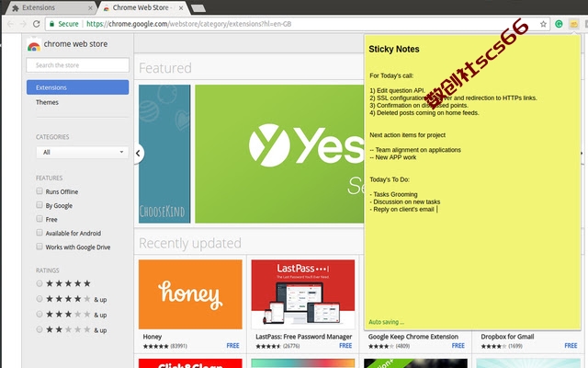Click '- Discussion on new tasks' line
Image resolution: width=588 pixels, height=368 pixels.
[404, 202]
